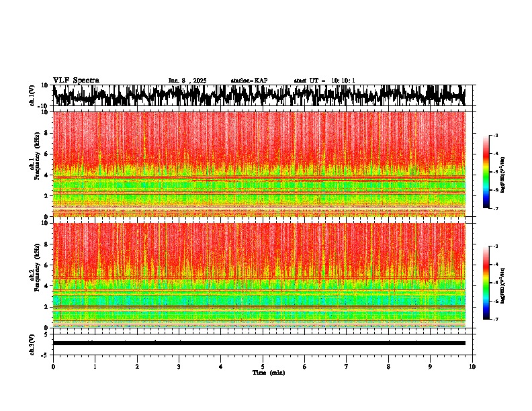This screenshot has height=411, width=532.
Task: Click the "VLF Spectra" plot title
Action: point(76,81)
